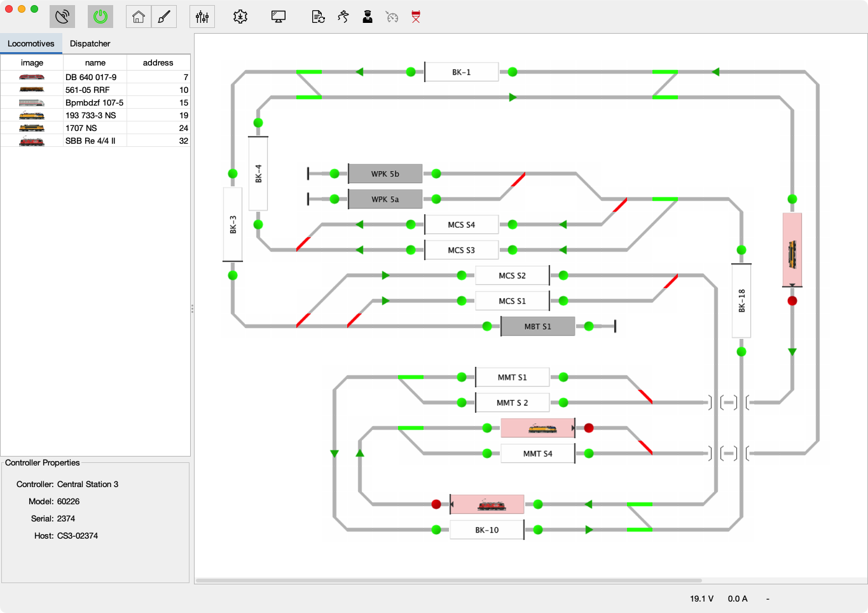The width and height of the screenshot is (868, 613).
Task: Click the green sensor right of BK-1
Action: (x=513, y=72)
